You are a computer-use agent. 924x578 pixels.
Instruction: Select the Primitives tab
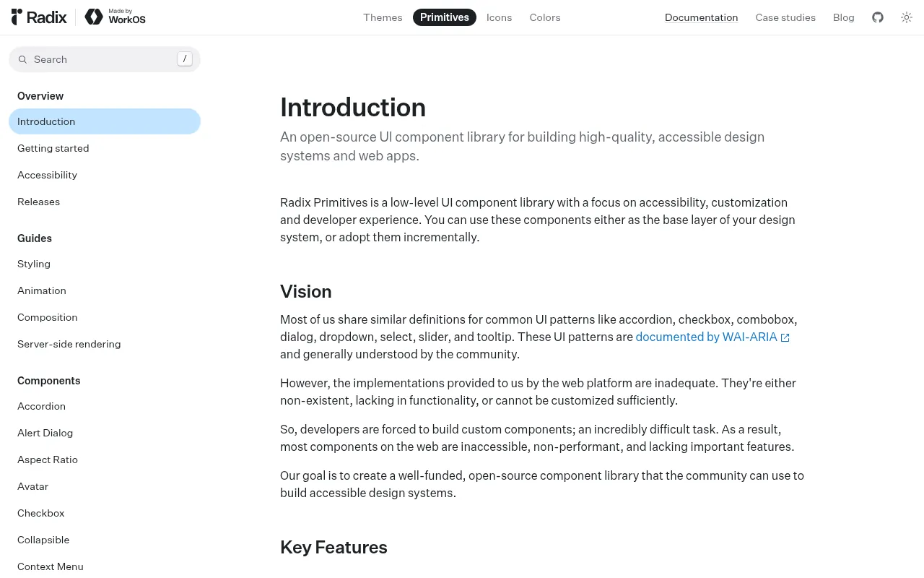coord(445,17)
